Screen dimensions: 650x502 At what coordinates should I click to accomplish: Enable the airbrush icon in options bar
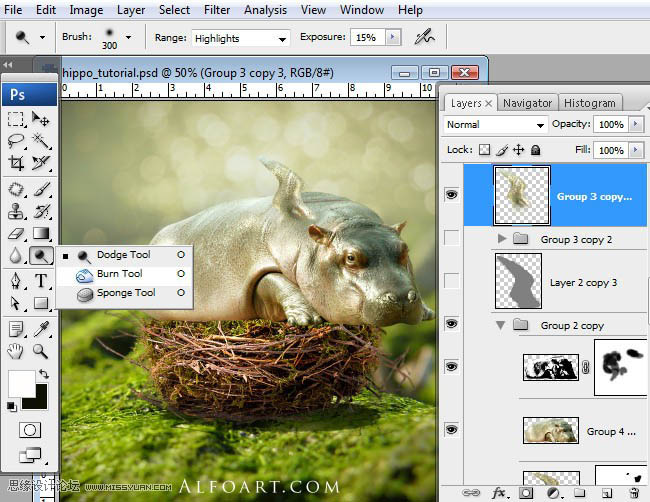[425, 37]
